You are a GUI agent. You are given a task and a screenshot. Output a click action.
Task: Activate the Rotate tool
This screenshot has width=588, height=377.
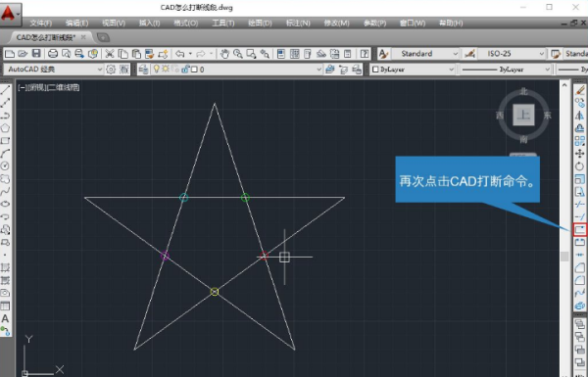[x=580, y=165]
